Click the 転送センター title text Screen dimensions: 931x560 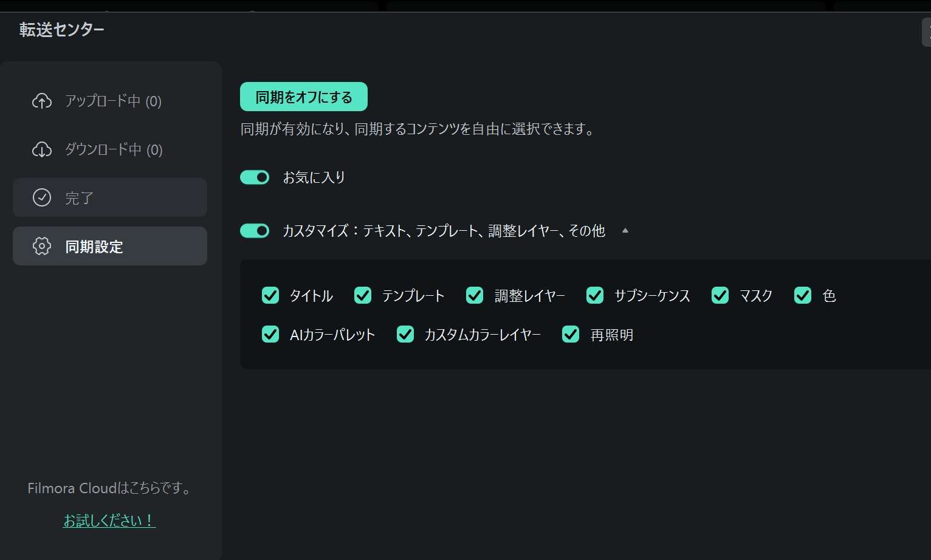(62, 30)
